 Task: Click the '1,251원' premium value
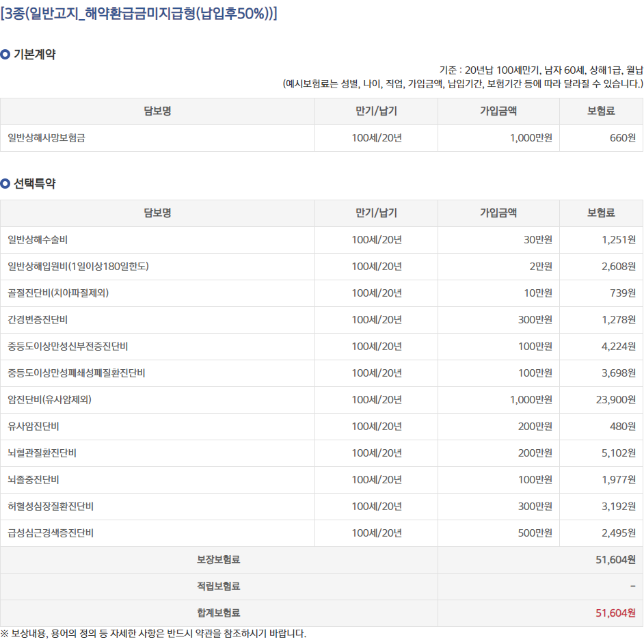619,240
